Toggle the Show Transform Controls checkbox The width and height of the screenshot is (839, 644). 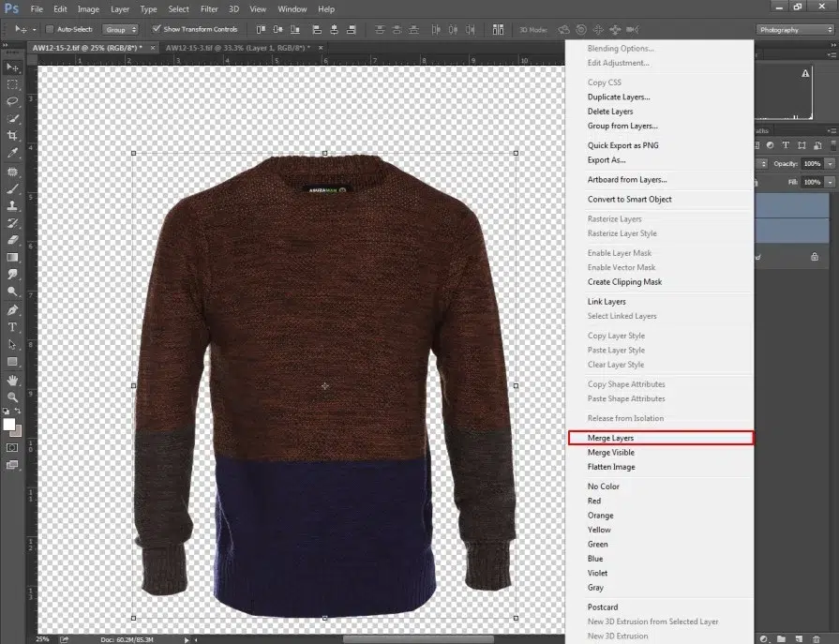point(157,29)
